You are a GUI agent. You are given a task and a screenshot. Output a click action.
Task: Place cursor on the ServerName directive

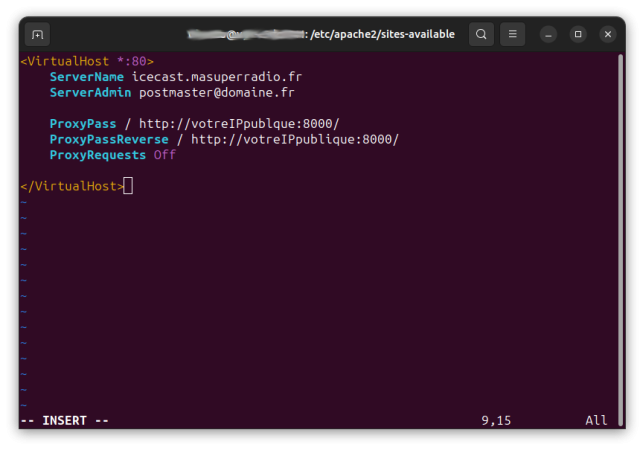point(87,77)
